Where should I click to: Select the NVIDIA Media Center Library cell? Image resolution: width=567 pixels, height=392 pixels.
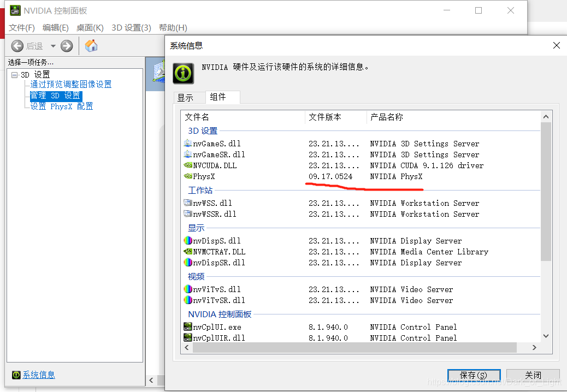click(x=429, y=252)
